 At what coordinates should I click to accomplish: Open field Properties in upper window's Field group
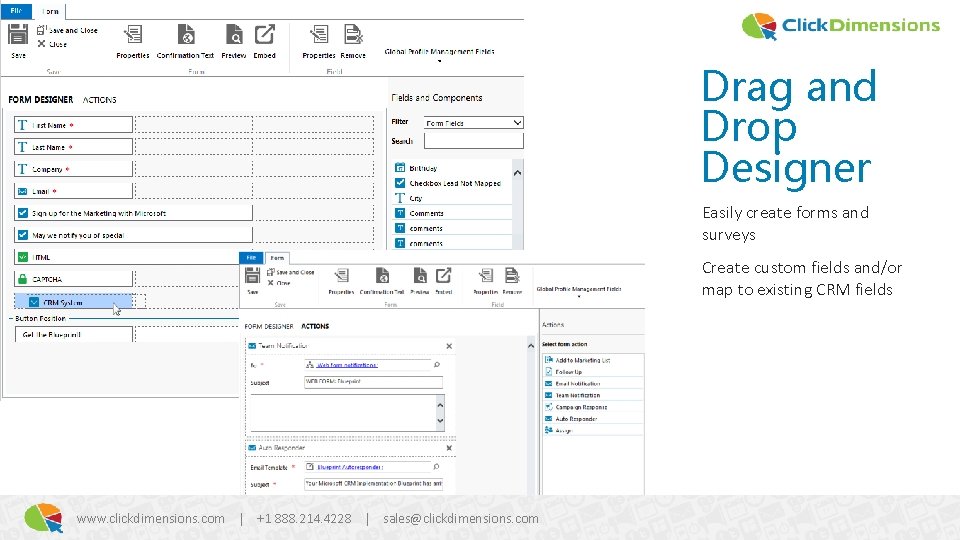(x=319, y=42)
